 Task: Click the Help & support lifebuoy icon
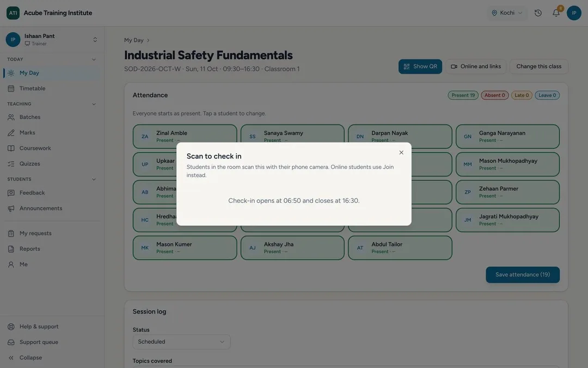pyautogui.click(x=11, y=327)
